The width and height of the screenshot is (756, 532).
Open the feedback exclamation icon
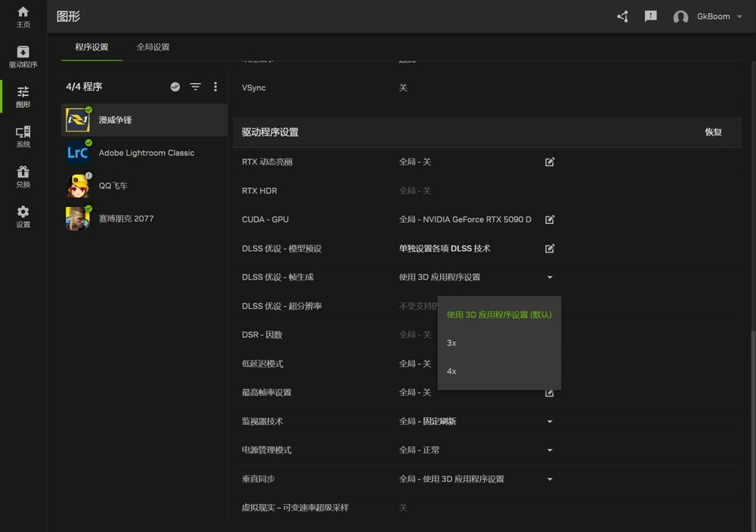click(x=650, y=16)
